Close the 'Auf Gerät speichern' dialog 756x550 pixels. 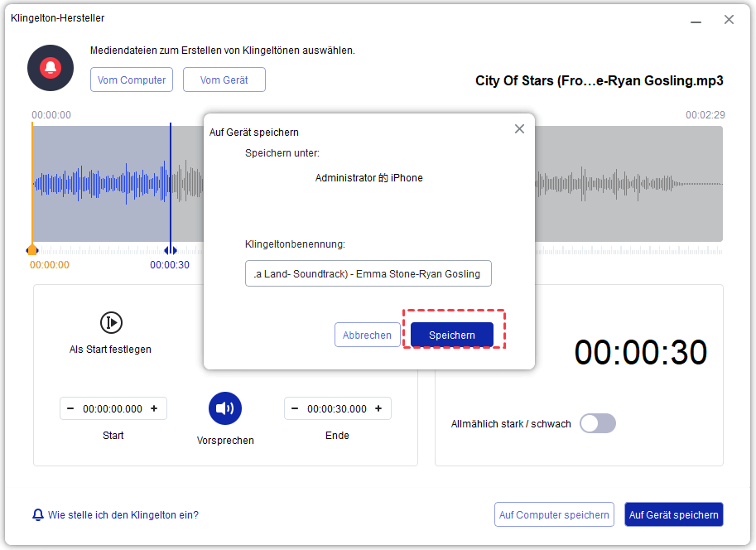[x=519, y=128]
